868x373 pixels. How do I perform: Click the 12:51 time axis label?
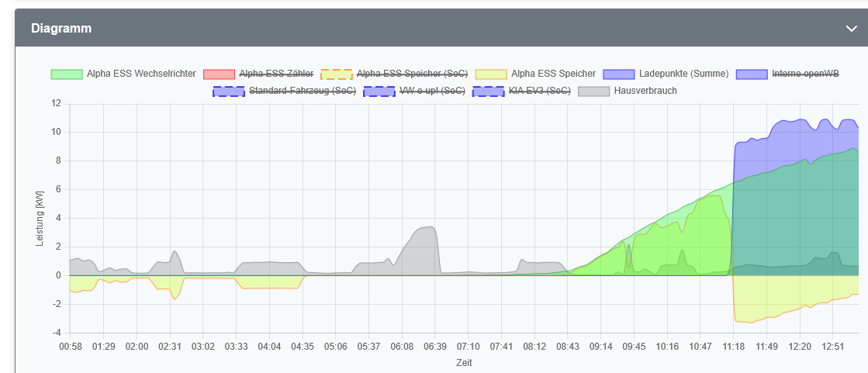[x=832, y=347]
